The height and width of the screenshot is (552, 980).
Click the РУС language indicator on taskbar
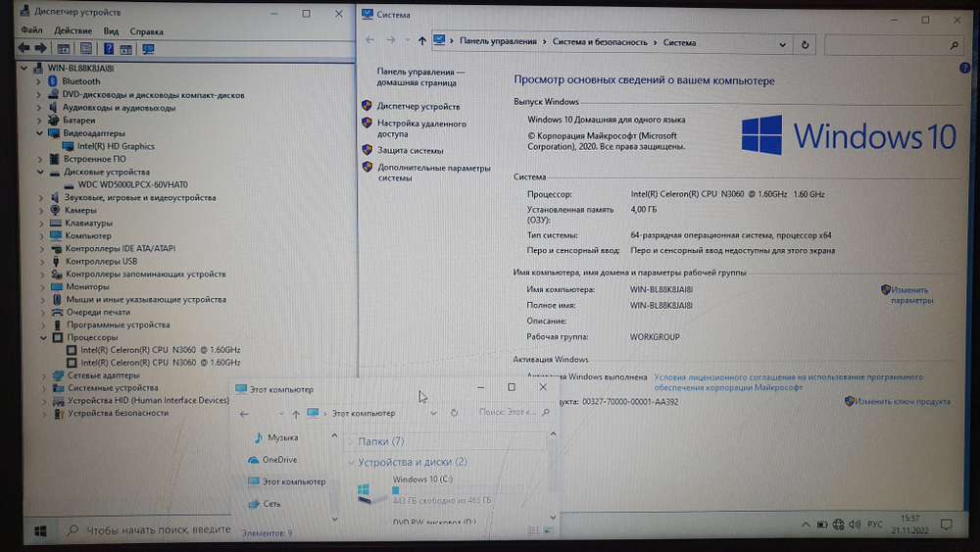tap(875, 525)
